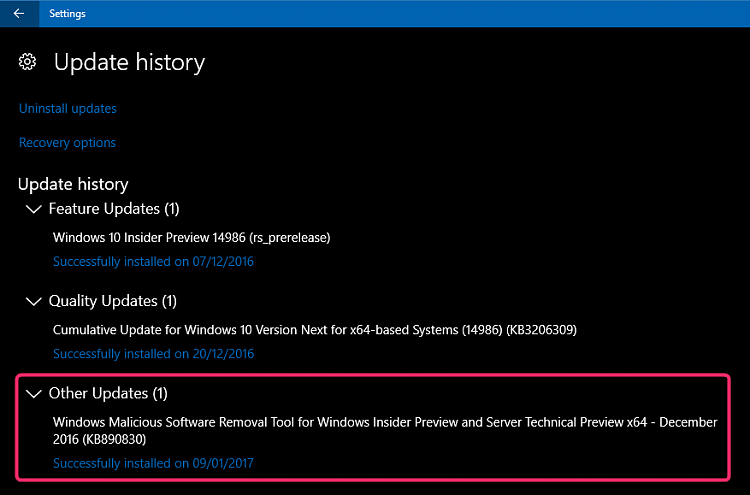The width and height of the screenshot is (750, 495).
Task: Open Successfully installed on 07/12/2016 link
Action: click(x=153, y=262)
